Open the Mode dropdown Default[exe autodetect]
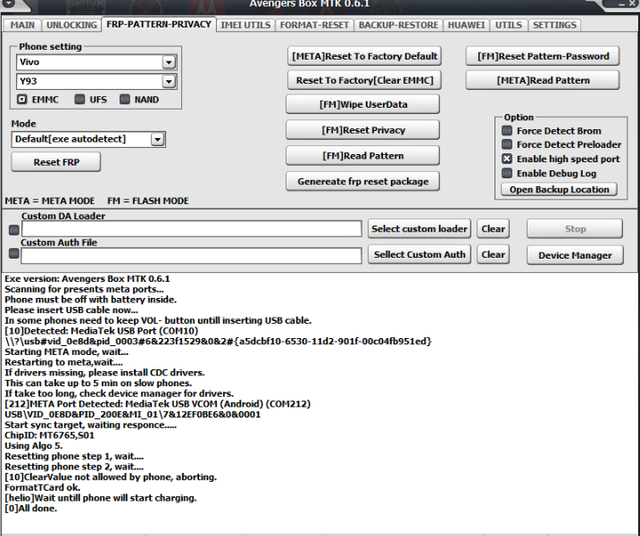 [x=158, y=140]
